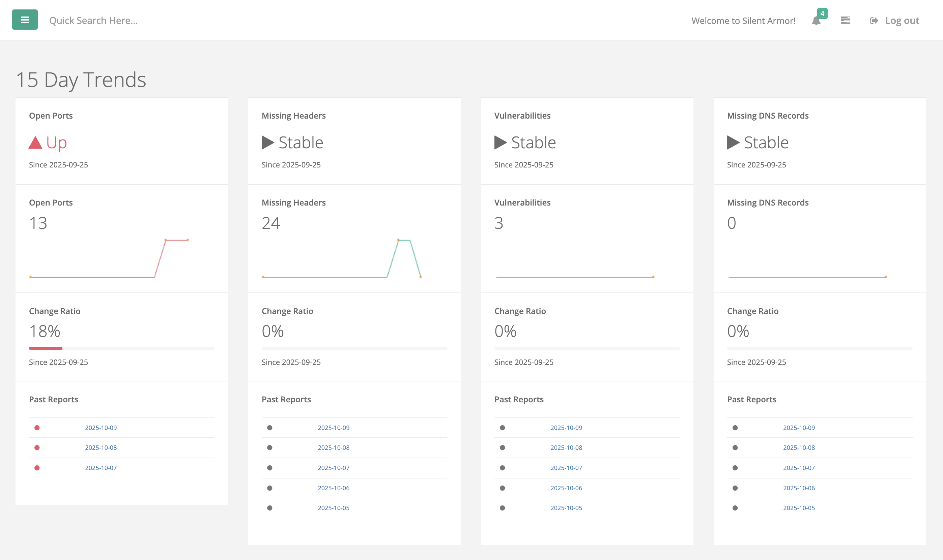Click the red Up trend triangle for Open Ports
The height and width of the screenshot is (560, 943).
tap(35, 142)
